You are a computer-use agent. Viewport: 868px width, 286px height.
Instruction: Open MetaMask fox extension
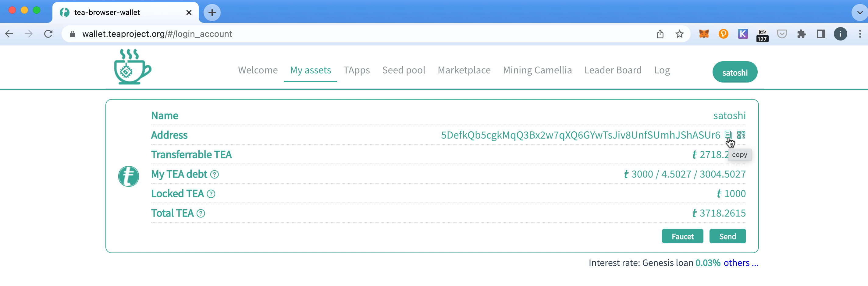(704, 34)
